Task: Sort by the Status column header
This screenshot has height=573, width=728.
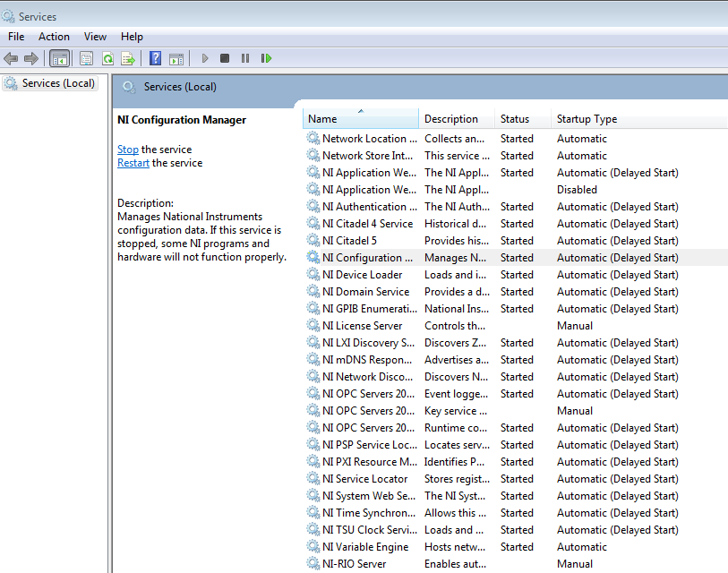Action: tap(523, 119)
